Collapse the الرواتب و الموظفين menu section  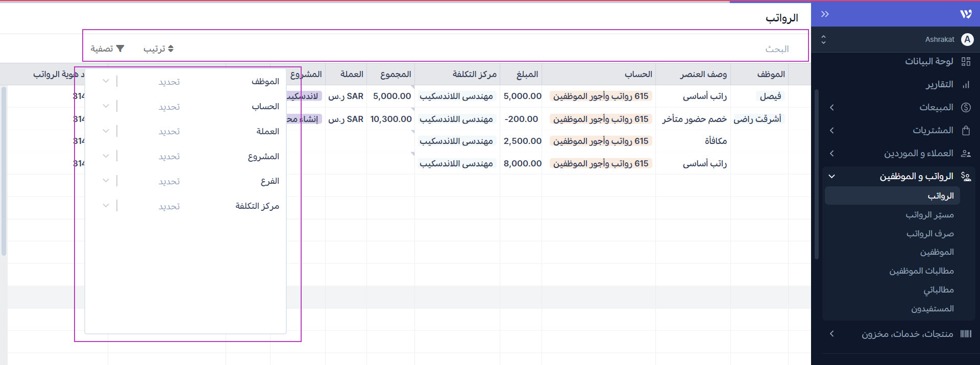pos(832,177)
